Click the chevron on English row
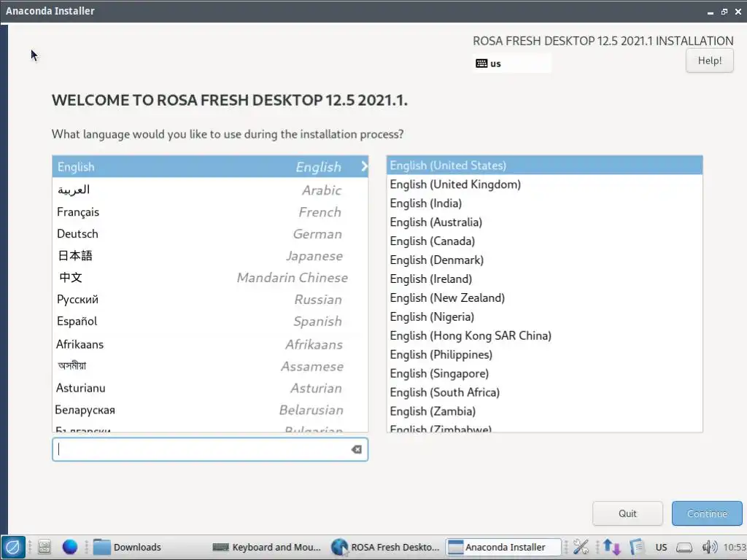This screenshot has height=560, width=747. click(365, 166)
